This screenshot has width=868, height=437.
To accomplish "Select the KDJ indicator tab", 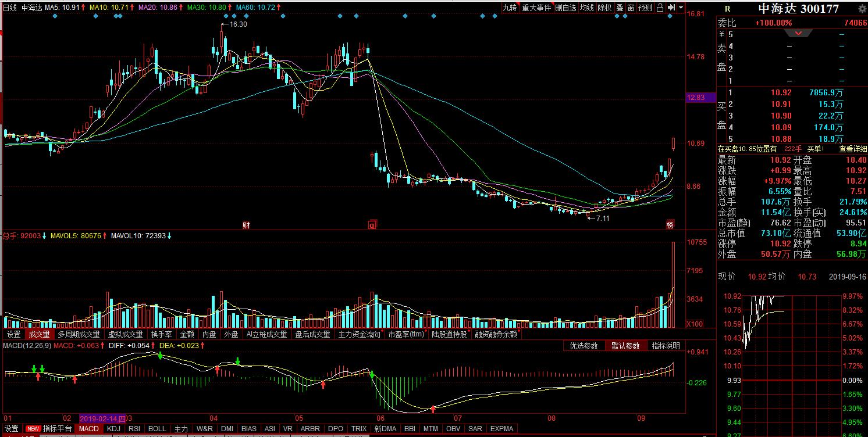I will click(114, 429).
